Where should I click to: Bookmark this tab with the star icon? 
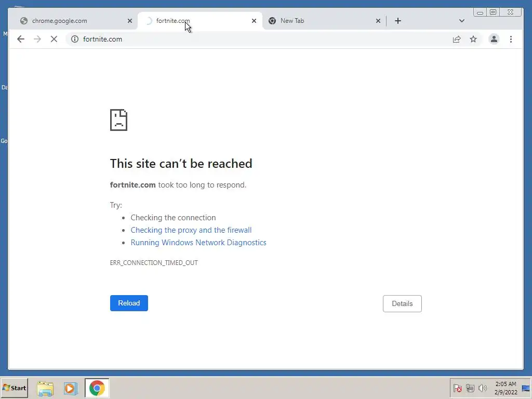pyautogui.click(x=473, y=39)
